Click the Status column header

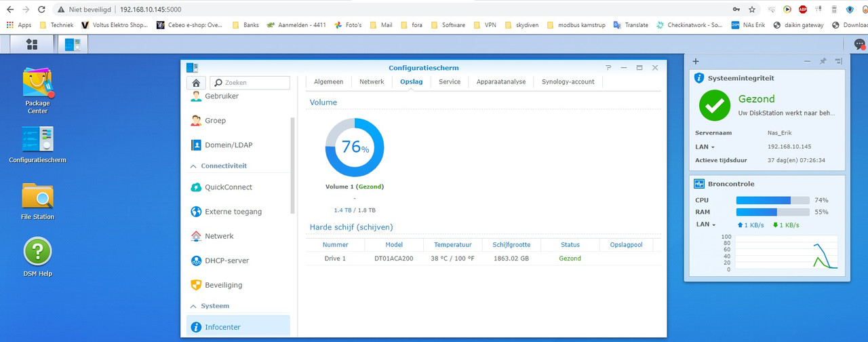click(570, 245)
